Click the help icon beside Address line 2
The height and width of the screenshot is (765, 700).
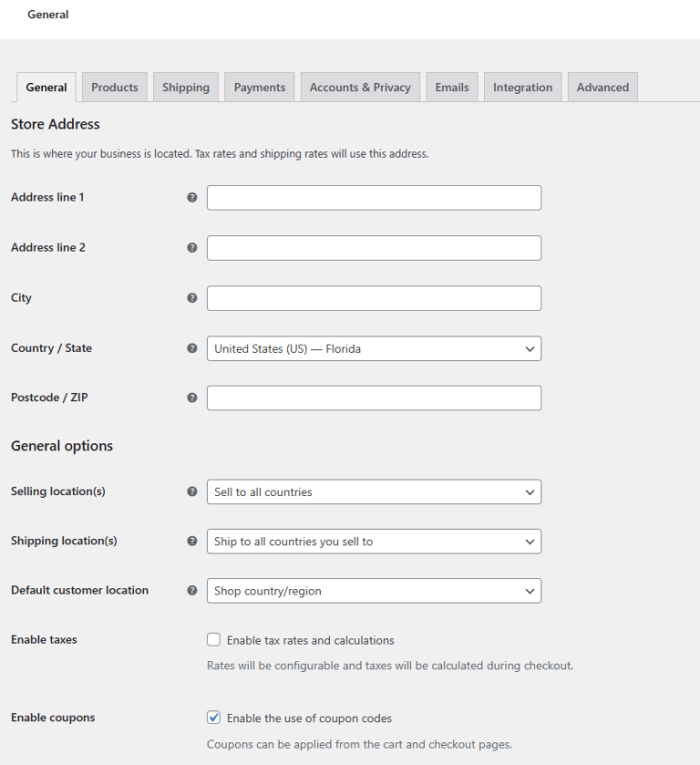[191, 247]
